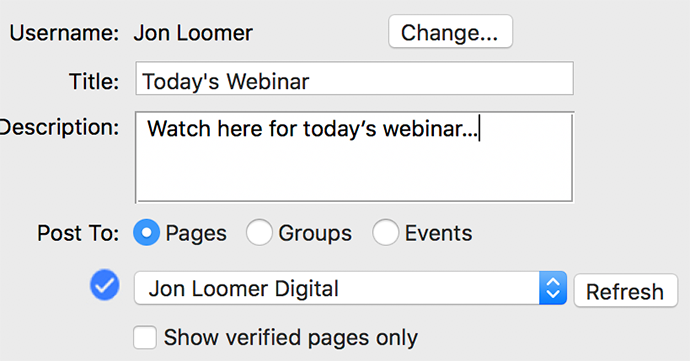Focus the Title field containing Today's Webinar

point(354,78)
